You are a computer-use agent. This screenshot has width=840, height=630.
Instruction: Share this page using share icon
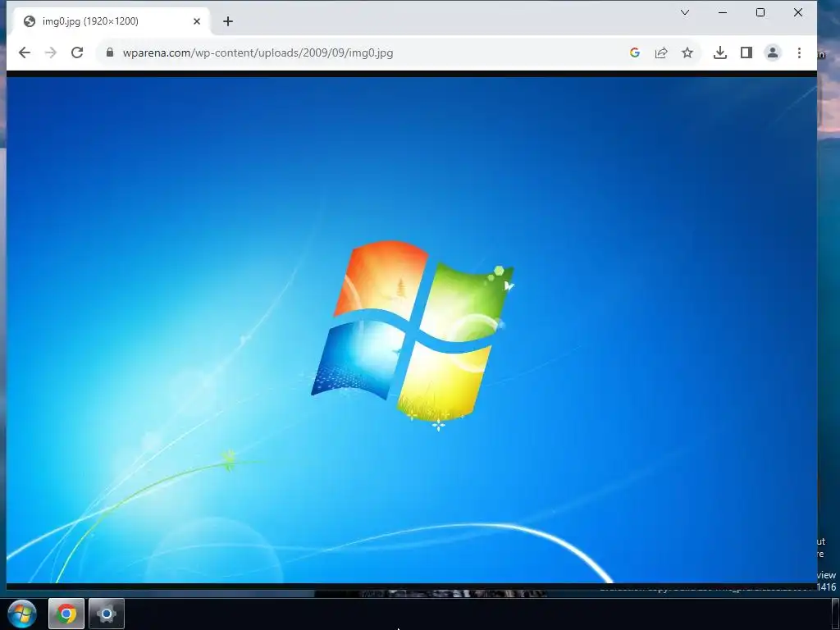coord(661,52)
